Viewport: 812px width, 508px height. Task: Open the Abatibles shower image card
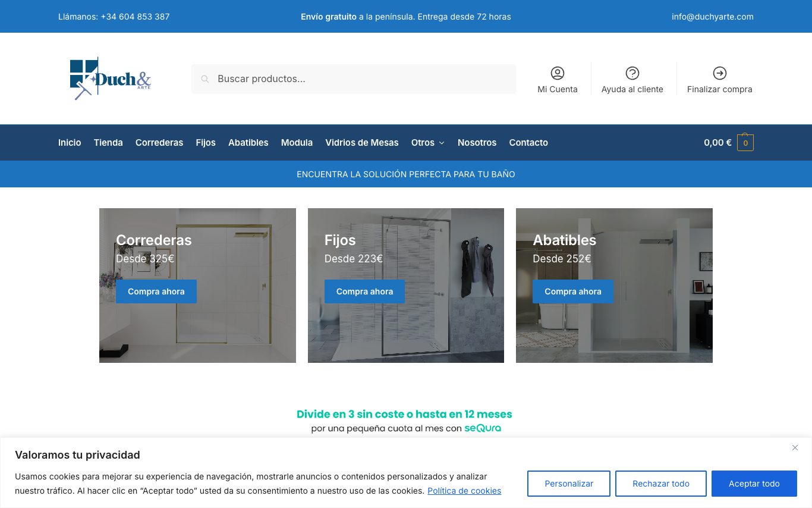[614, 286]
